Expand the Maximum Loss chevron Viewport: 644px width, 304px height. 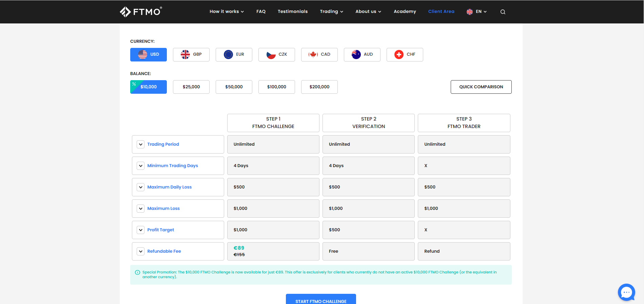pyautogui.click(x=141, y=209)
